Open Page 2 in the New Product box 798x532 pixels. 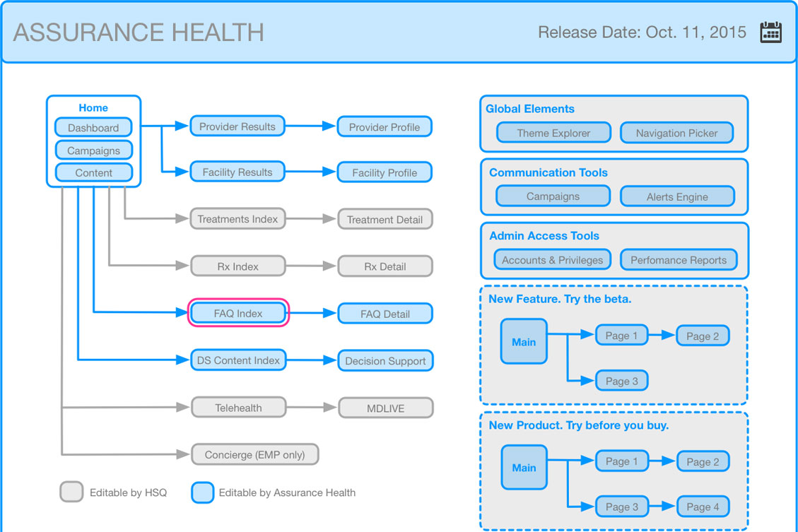click(x=703, y=461)
